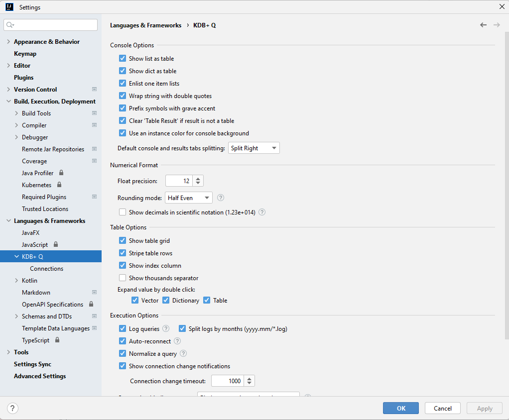Open Plugins settings page

(x=24, y=78)
